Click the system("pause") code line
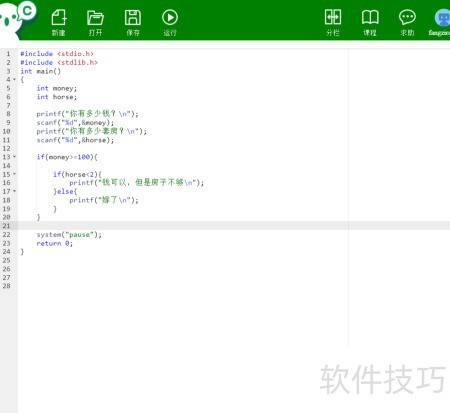Viewport: 450px width, 413px height. [x=69, y=235]
